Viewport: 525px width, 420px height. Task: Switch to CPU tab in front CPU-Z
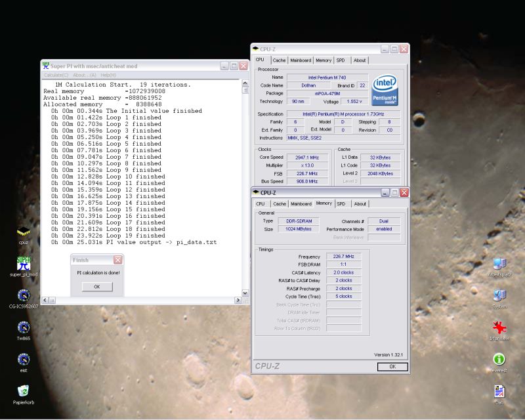point(260,203)
